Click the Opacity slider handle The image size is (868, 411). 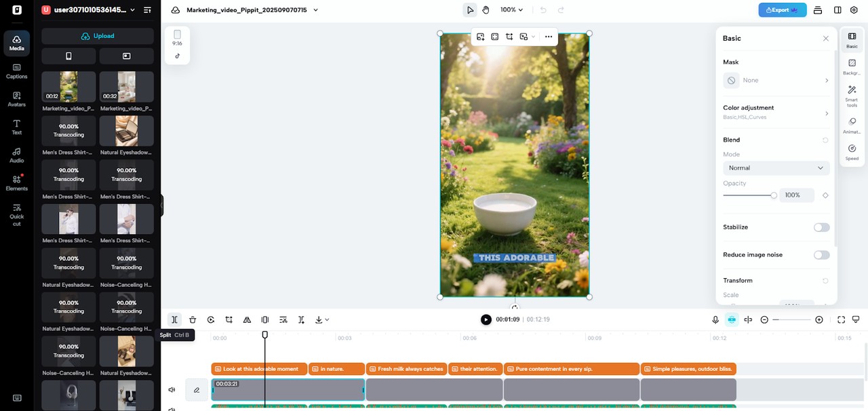click(x=774, y=195)
